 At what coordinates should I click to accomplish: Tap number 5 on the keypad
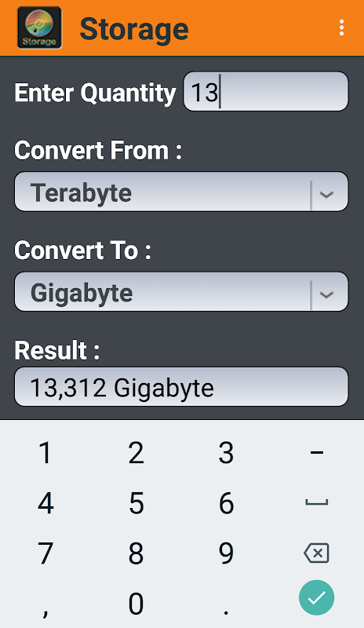click(x=136, y=503)
